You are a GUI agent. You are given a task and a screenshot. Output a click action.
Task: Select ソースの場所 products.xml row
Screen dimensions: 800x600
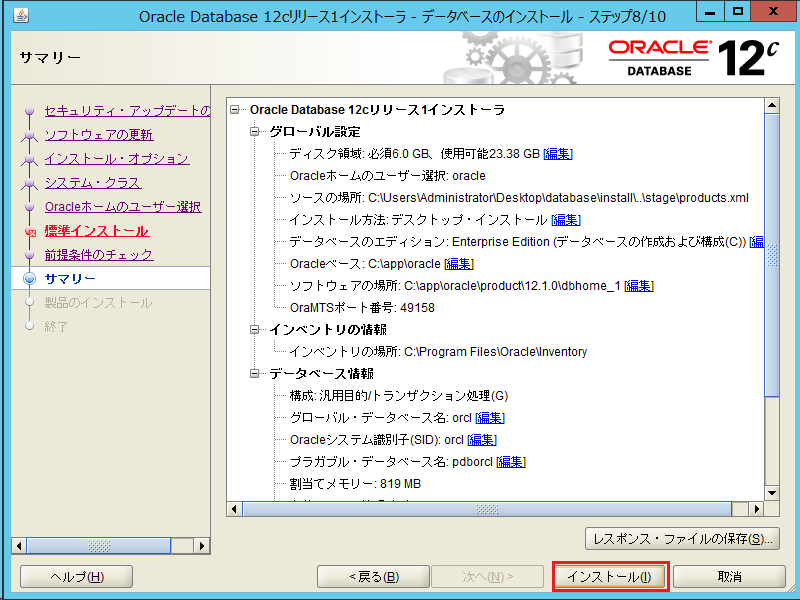[519, 197]
